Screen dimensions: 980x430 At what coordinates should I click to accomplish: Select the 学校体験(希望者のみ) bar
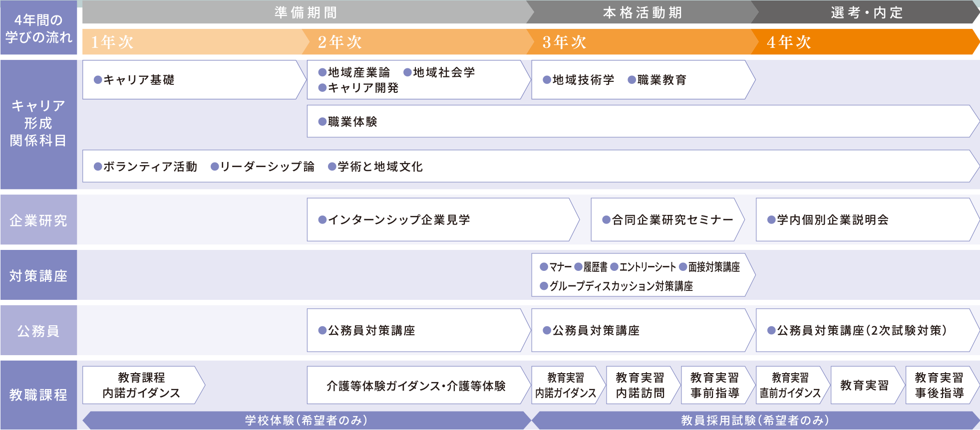tap(306, 421)
